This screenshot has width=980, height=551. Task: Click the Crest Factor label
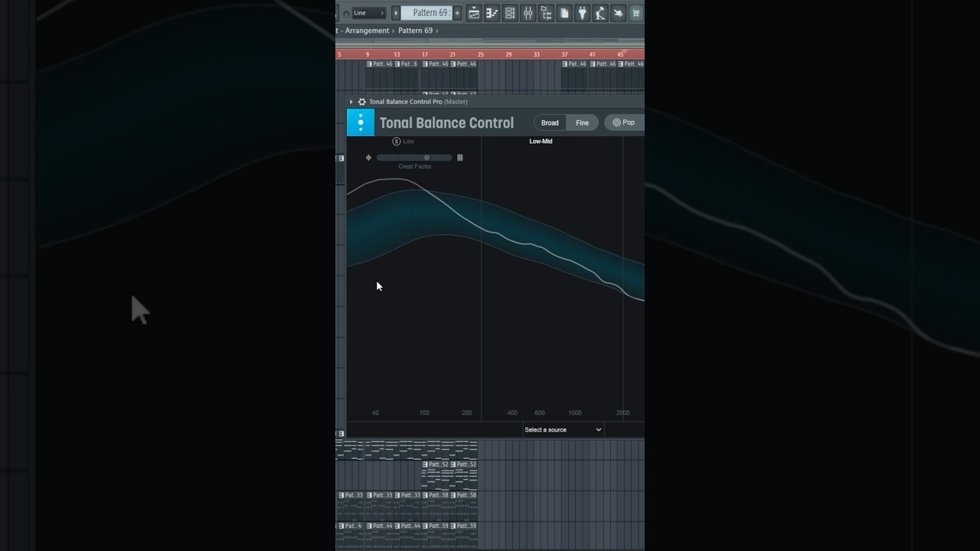[x=415, y=166]
